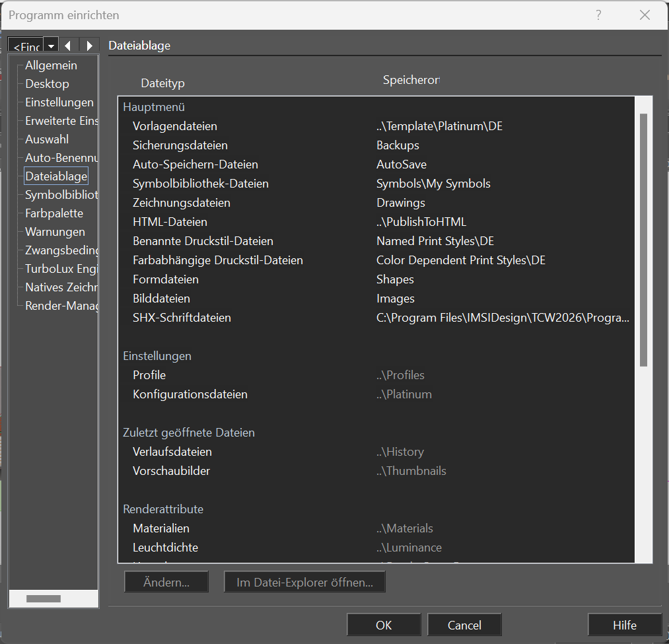The height and width of the screenshot is (644, 669).
Task: Select the Bilddateien row
Action: point(376,299)
